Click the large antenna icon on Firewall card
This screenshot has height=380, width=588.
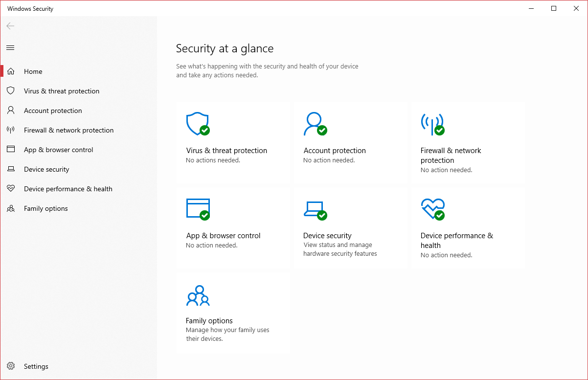tap(432, 124)
